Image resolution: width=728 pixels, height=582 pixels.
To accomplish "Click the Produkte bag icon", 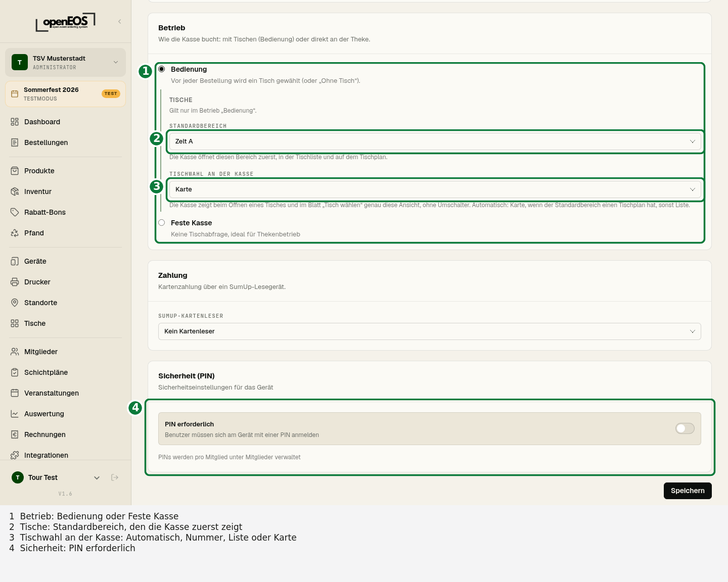I will pyautogui.click(x=15, y=171).
